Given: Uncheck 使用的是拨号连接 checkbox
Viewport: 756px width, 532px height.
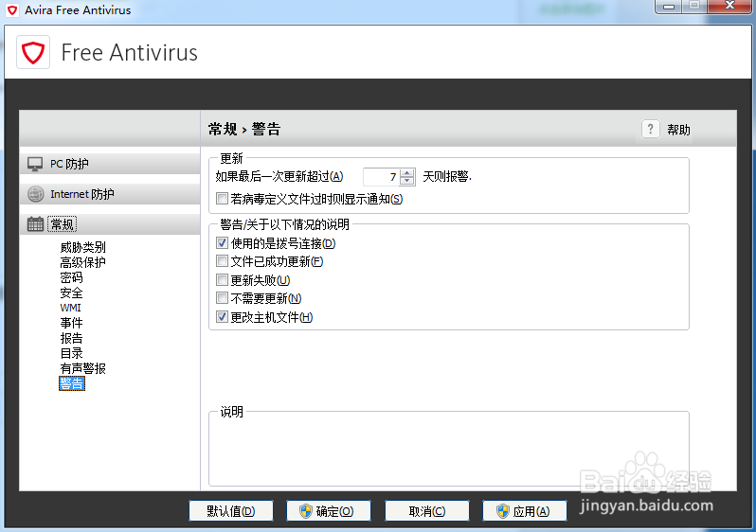Looking at the screenshot, I should (x=222, y=243).
